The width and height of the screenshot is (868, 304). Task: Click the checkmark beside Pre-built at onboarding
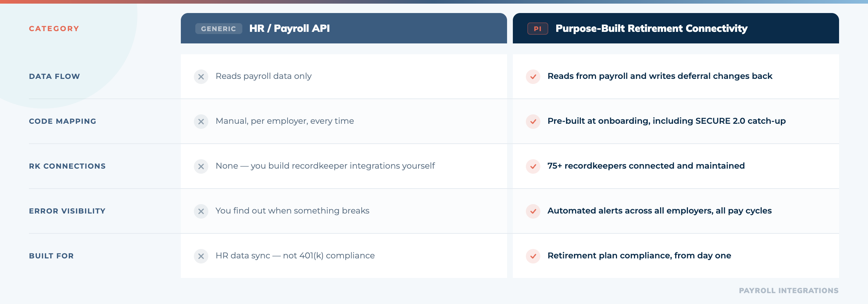point(533,122)
